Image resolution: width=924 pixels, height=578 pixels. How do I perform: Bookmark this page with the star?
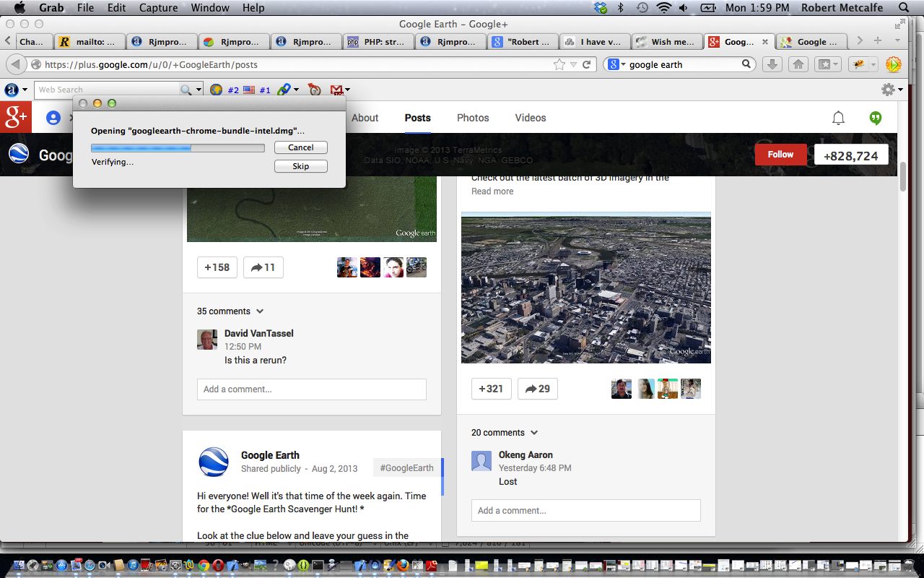[x=559, y=64]
